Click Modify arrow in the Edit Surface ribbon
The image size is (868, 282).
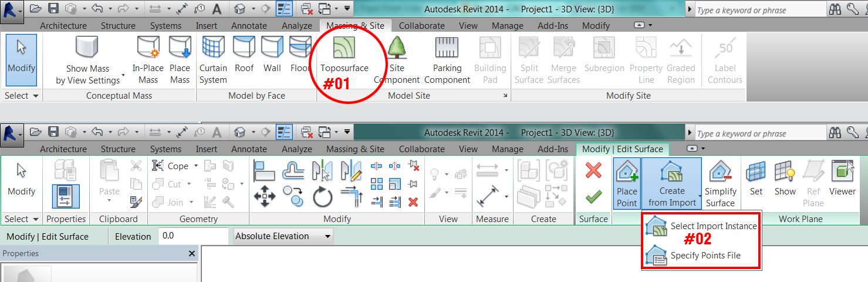coord(21,179)
